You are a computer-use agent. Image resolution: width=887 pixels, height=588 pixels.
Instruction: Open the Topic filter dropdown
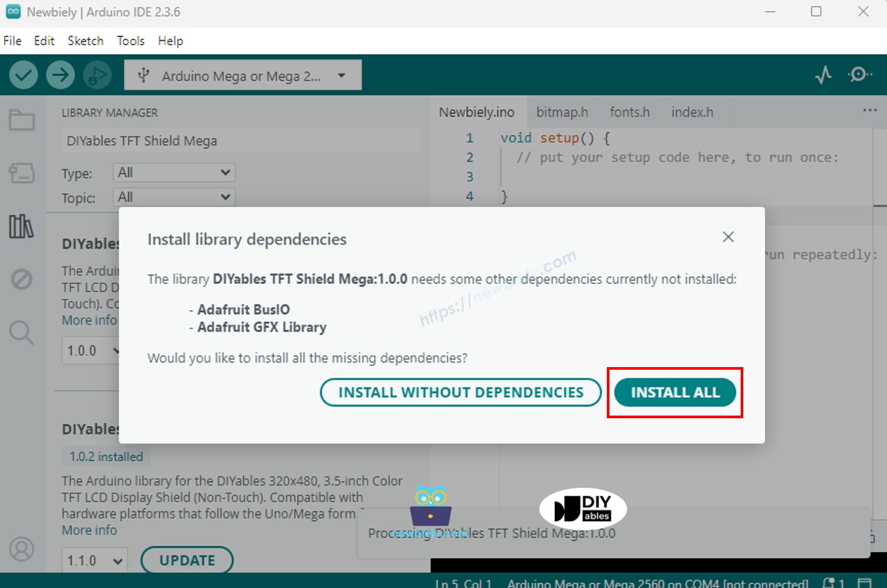pyautogui.click(x=173, y=197)
